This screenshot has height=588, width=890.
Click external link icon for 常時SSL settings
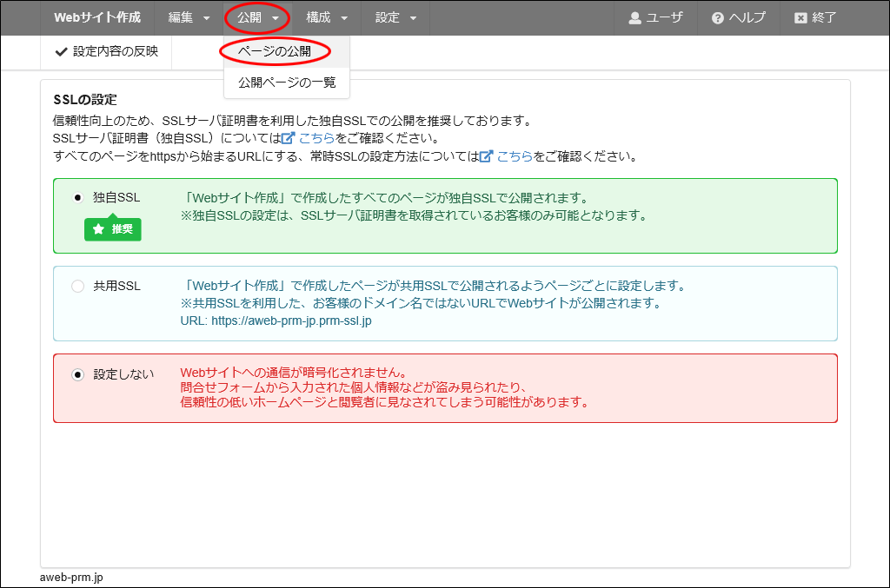pos(487,157)
